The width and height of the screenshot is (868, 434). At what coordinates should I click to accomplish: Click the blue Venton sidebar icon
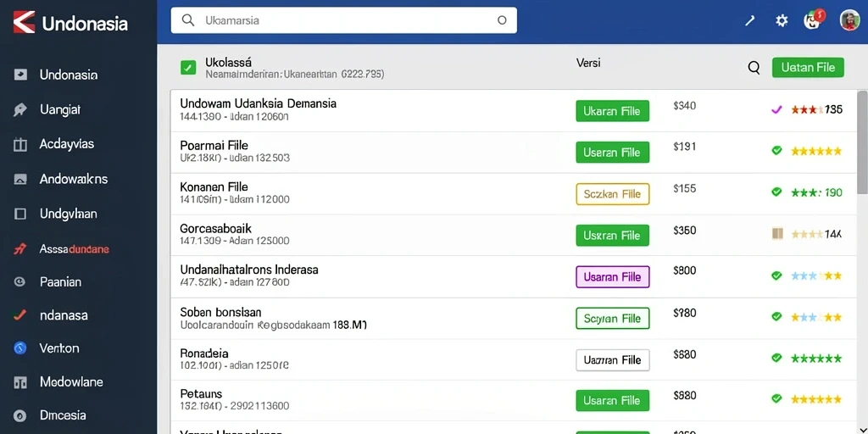pos(20,348)
